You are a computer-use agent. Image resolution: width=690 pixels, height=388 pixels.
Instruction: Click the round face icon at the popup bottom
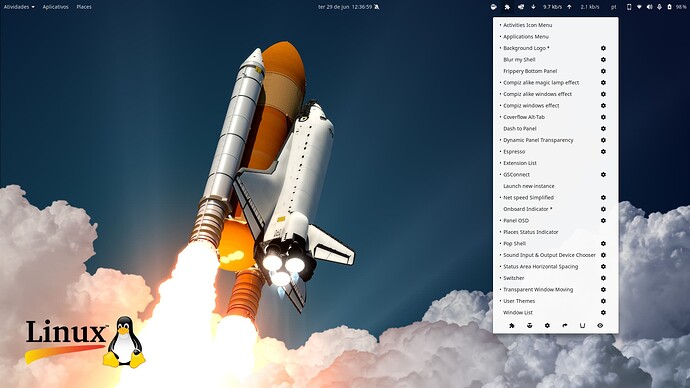point(529,326)
